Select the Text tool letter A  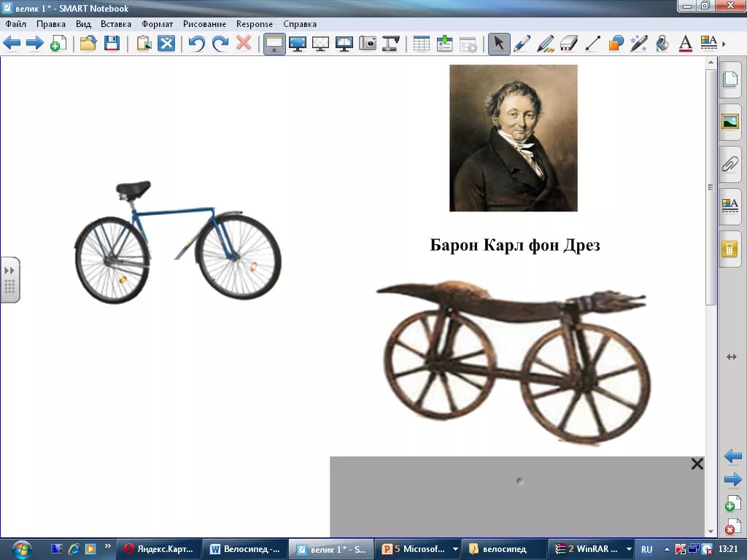point(686,44)
